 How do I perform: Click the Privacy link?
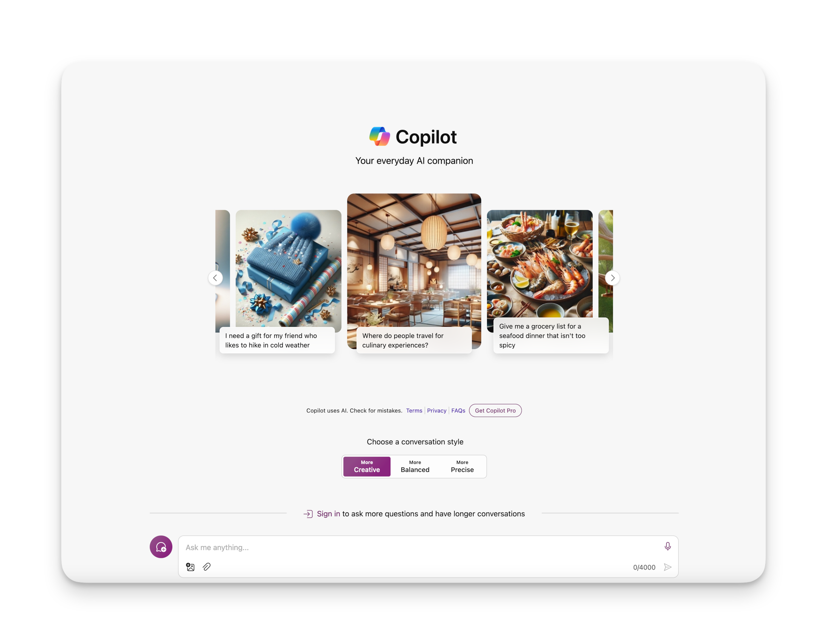(x=436, y=411)
